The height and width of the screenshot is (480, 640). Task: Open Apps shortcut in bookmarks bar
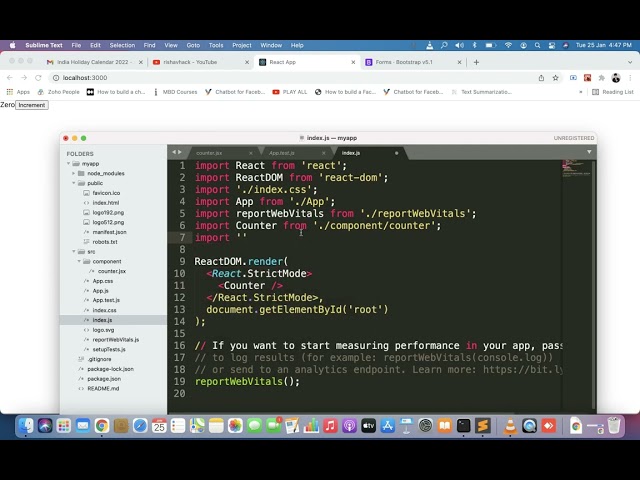pyautogui.click(x=18, y=92)
